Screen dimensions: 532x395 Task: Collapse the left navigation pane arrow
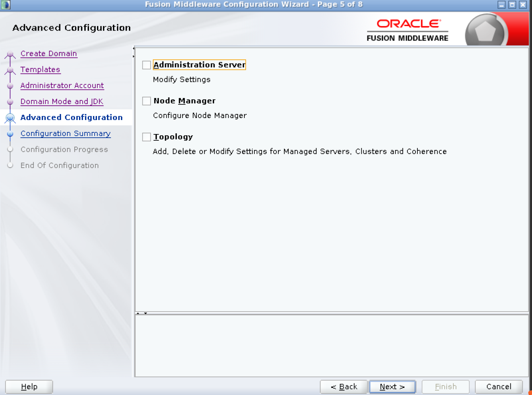pos(133,49)
